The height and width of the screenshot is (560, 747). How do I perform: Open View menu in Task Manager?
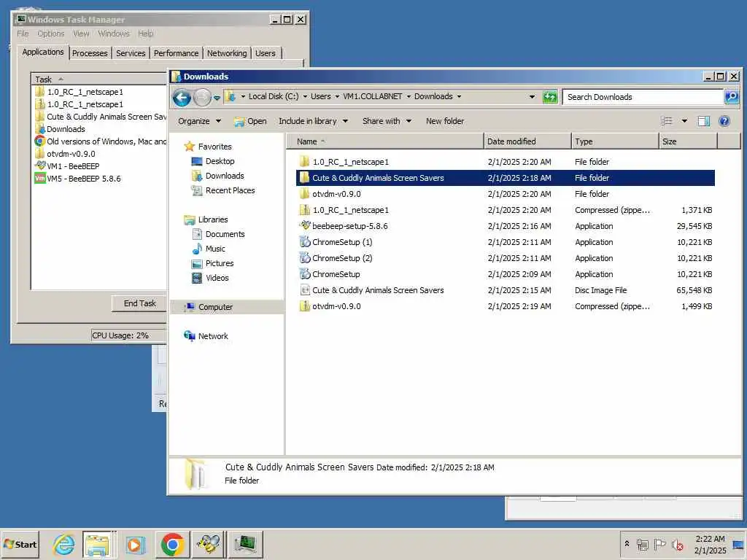pos(81,34)
